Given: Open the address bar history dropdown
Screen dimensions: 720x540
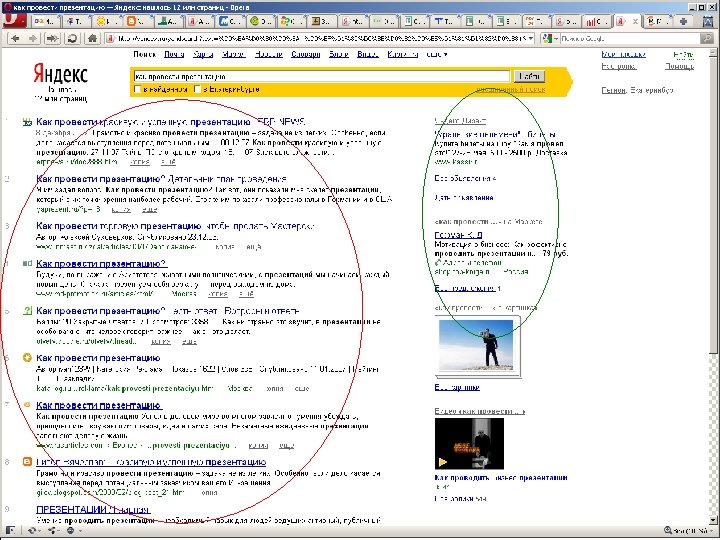Looking at the screenshot, I should tap(531, 39).
